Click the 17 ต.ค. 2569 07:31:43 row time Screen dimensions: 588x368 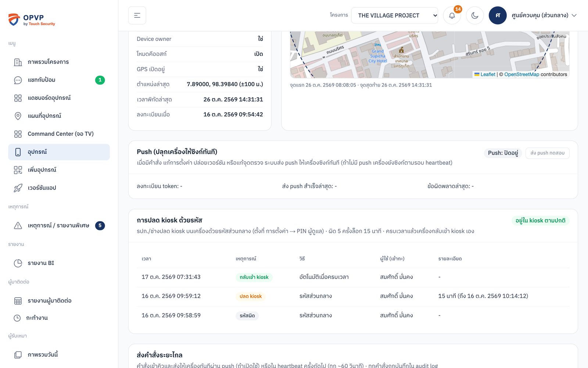171,277
